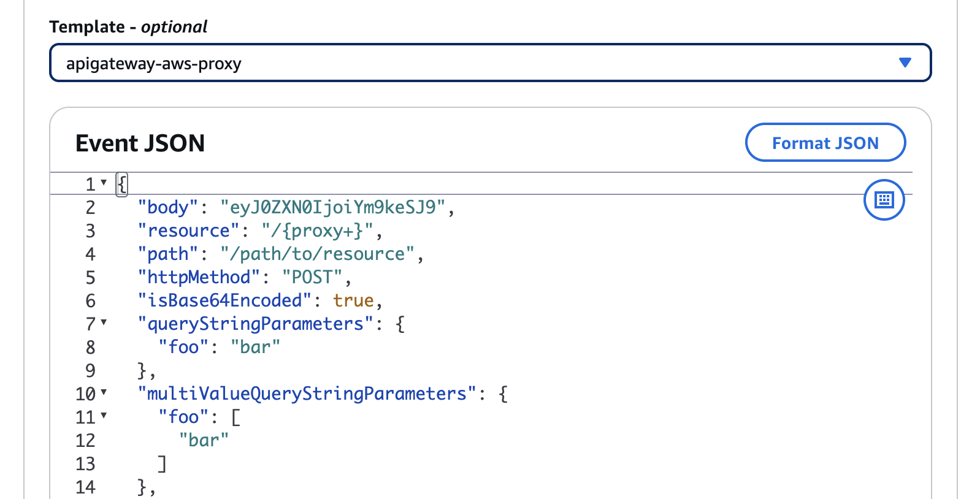Screen dimensions: 980x499
Task: Collapse the foo array fold on line 11
Action: (104, 416)
